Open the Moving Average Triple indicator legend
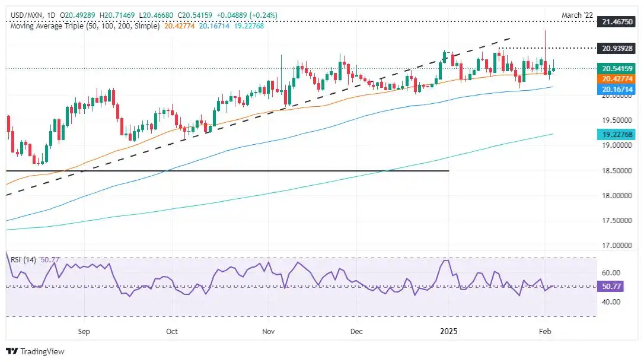Image resolution: width=644 pixels, height=362 pixels. point(85,26)
